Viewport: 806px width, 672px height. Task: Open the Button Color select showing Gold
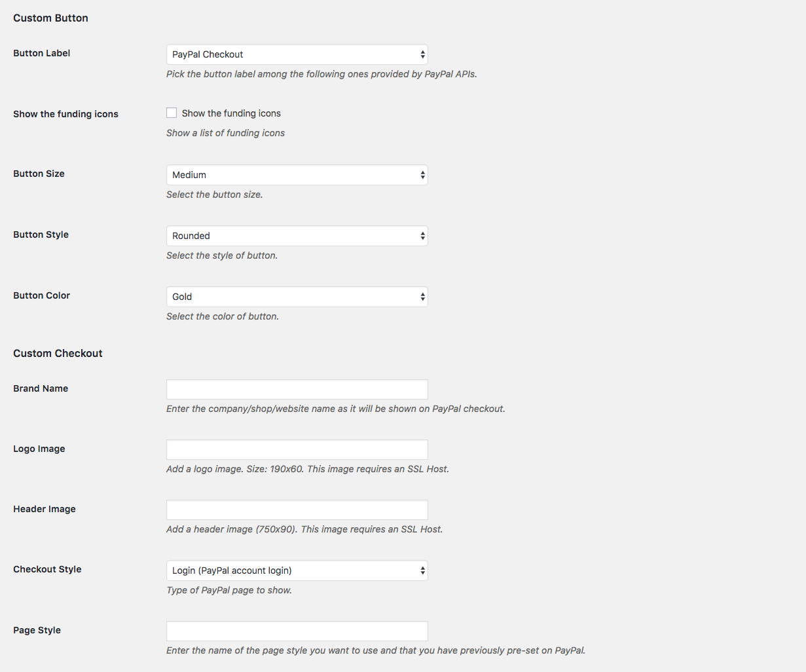tap(297, 297)
